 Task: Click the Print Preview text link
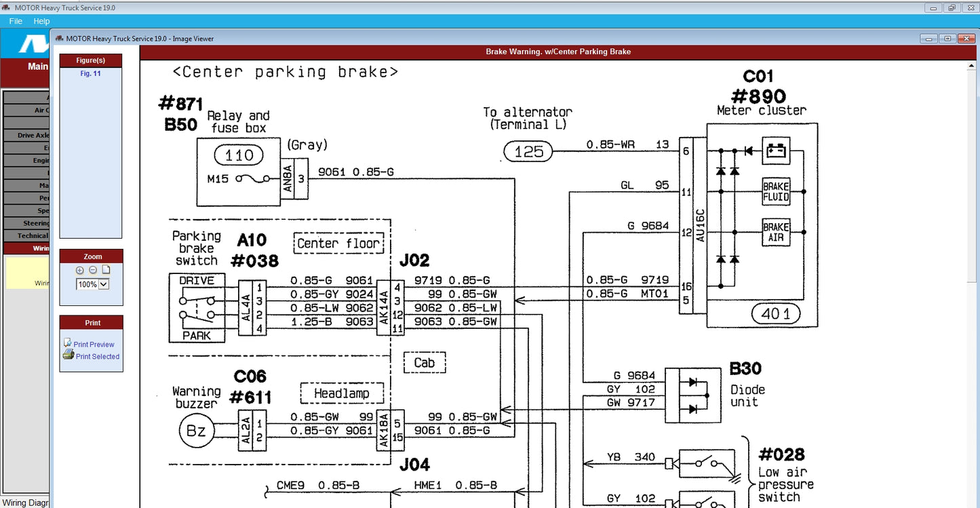tap(94, 345)
